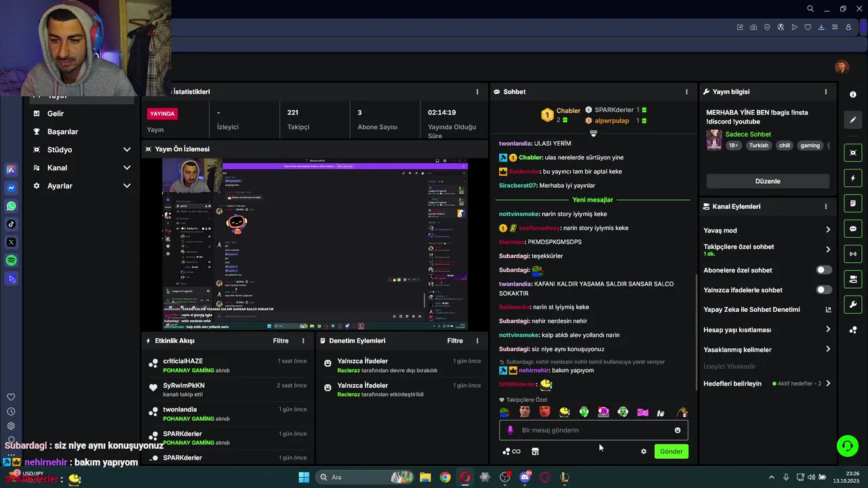Open Etkinlik Akışı three-dot menu
868x488 pixels.
tap(303, 341)
